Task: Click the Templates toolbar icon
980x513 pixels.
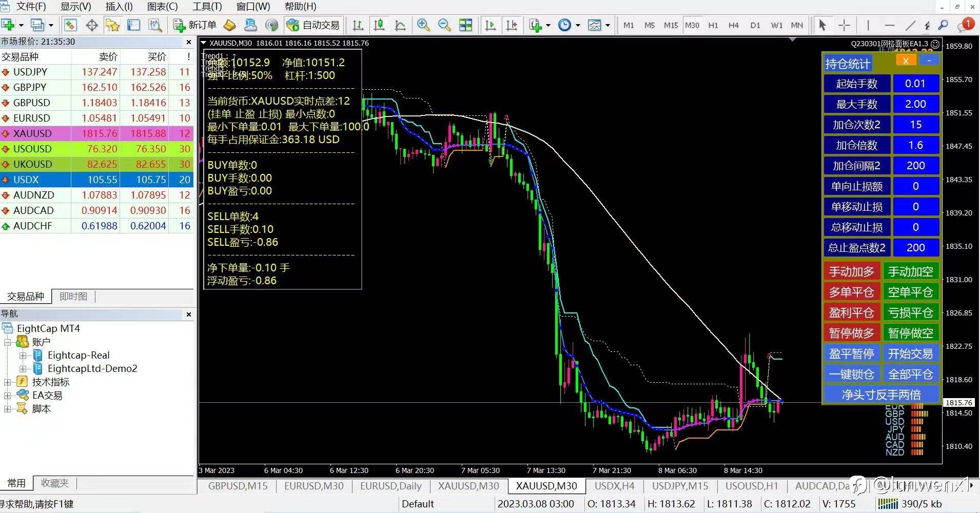Action: (x=594, y=25)
